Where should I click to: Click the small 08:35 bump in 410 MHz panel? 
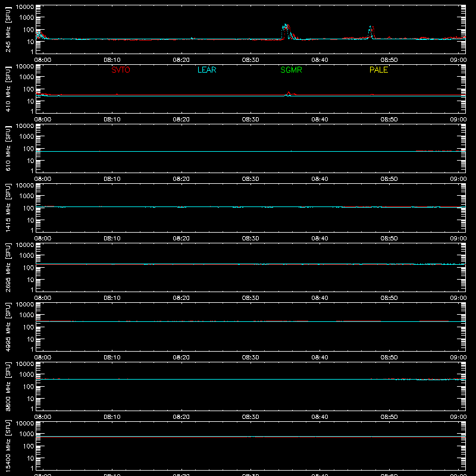[x=289, y=94]
